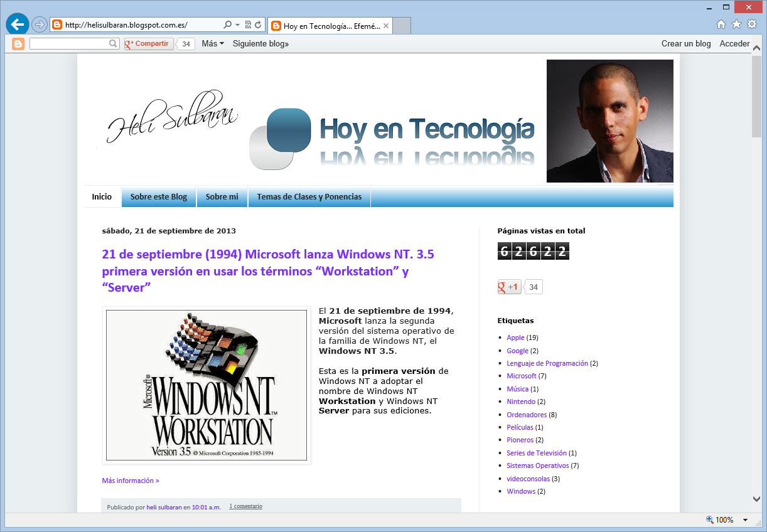Expand the Más dropdown in the Blogger navbar
Screen dimensions: 767x532
tap(213, 44)
